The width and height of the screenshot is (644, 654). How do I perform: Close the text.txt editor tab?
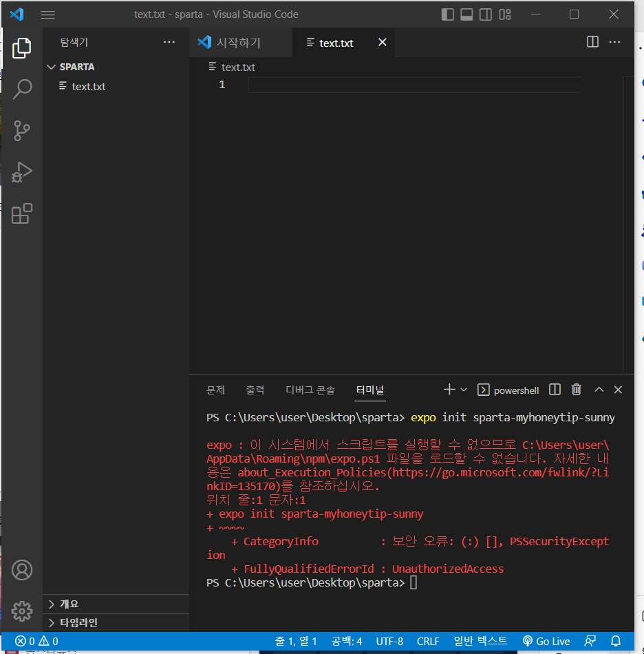click(x=383, y=42)
